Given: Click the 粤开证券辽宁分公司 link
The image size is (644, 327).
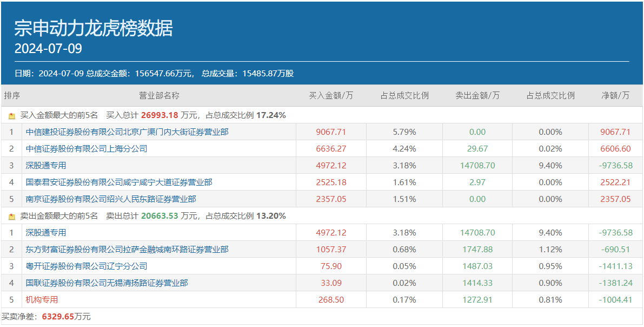Looking at the screenshot, I should (x=87, y=266).
